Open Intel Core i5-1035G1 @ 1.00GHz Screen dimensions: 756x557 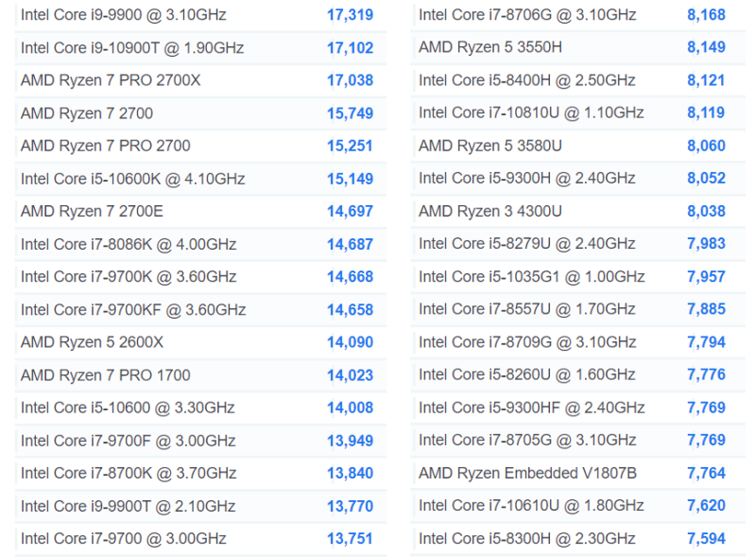point(532,276)
